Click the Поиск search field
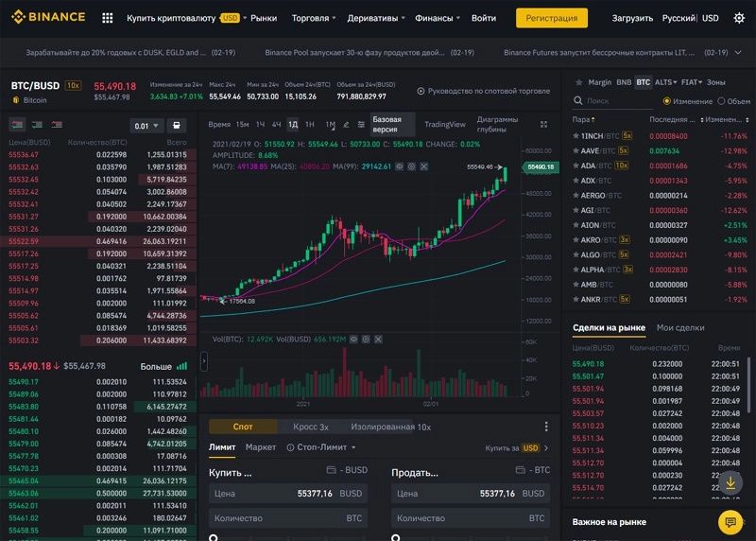 pos(614,101)
